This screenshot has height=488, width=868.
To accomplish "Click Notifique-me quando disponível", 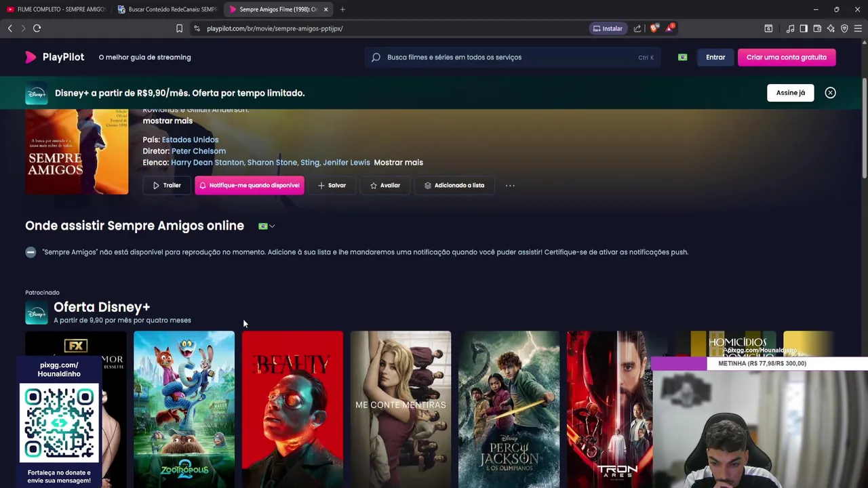I will [x=250, y=185].
